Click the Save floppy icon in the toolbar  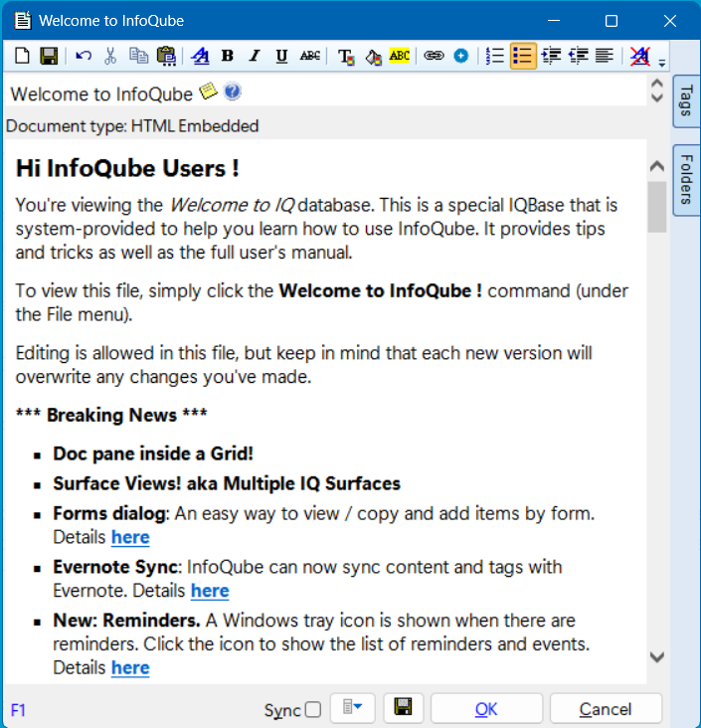pyautogui.click(x=49, y=56)
